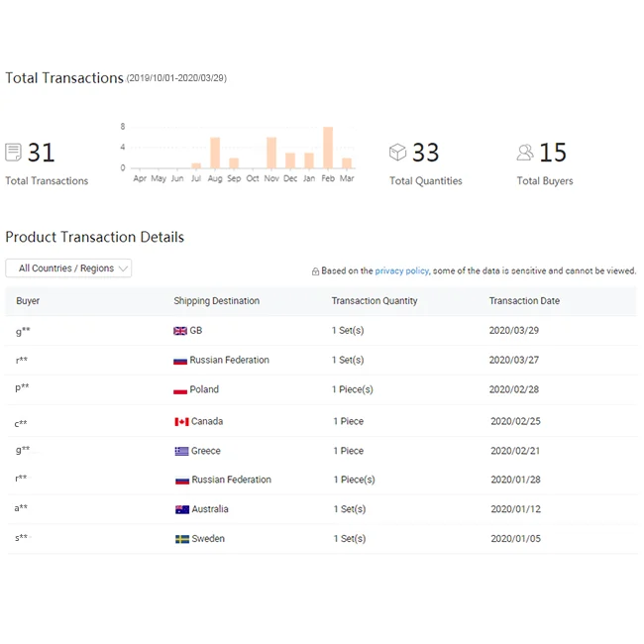Click the number 31 total transactions

(41, 153)
